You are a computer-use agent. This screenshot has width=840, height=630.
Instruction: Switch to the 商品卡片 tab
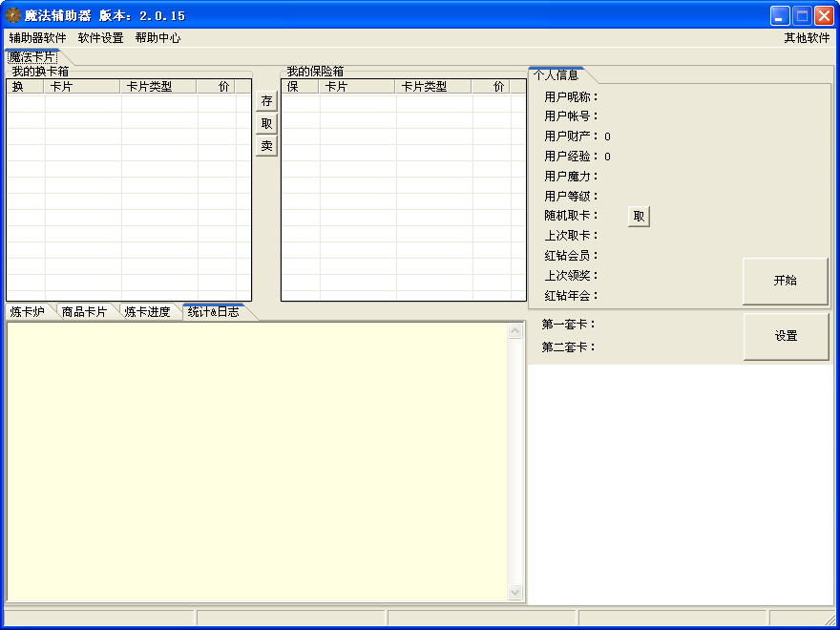click(84, 312)
